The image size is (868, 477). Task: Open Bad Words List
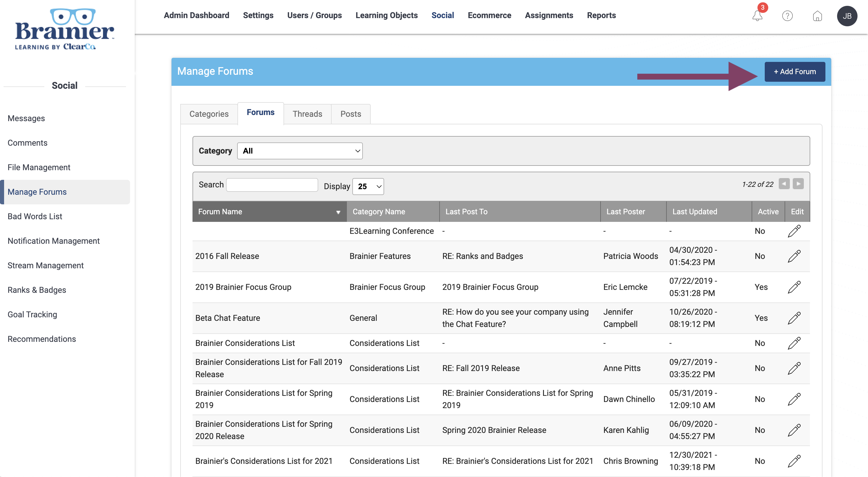[x=35, y=217]
